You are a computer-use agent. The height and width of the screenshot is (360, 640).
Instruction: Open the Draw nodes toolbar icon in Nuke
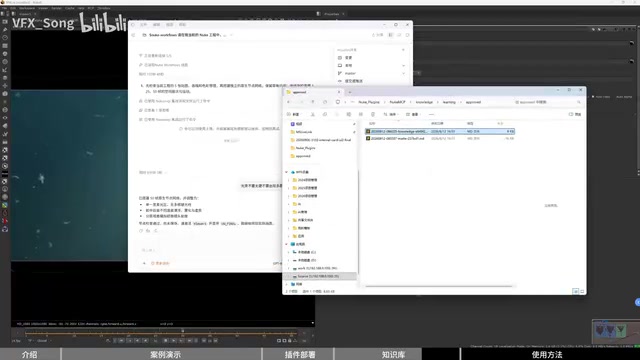[x=5, y=30]
